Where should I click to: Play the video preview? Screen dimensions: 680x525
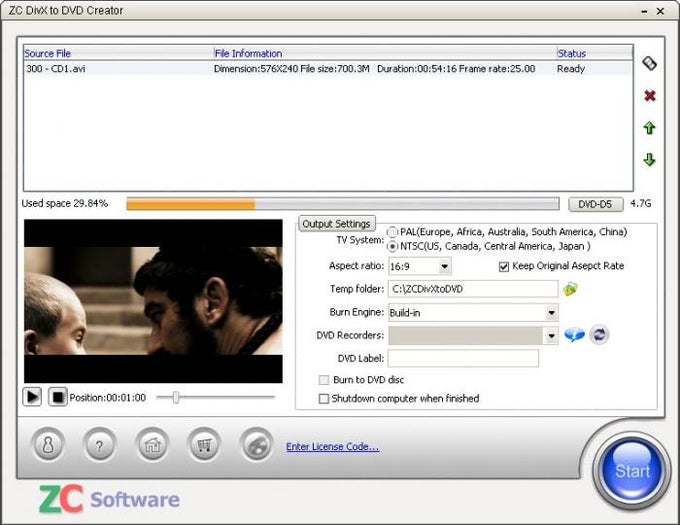tap(32, 397)
